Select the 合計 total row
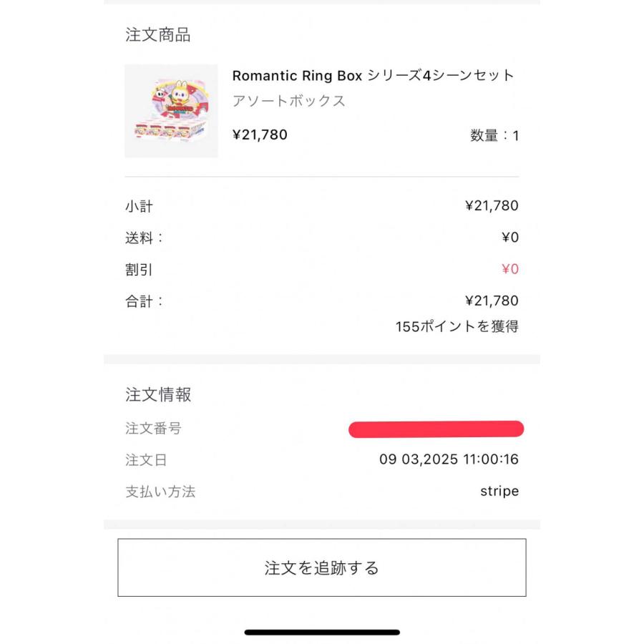Viewport: 644px width, 644px height. tap(146, 301)
